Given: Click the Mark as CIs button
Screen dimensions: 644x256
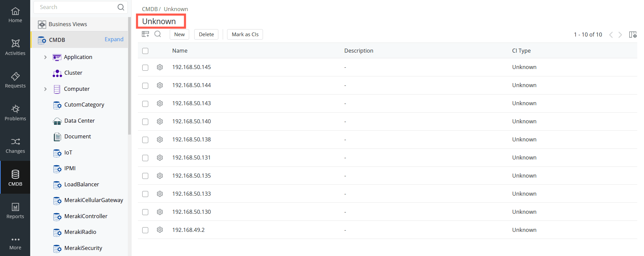Looking at the screenshot, I should pos(245,35).
